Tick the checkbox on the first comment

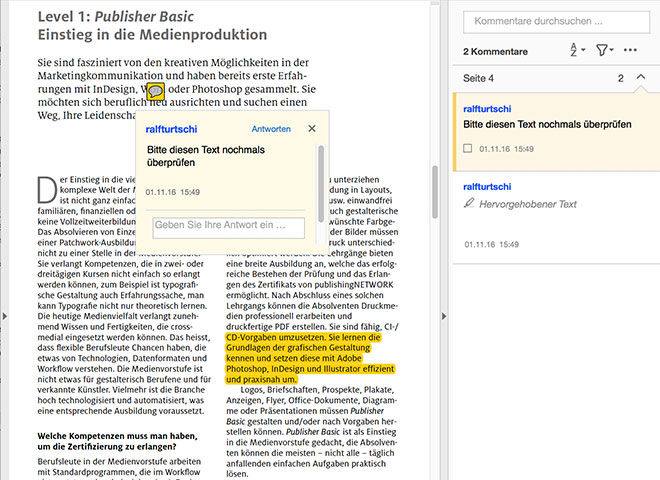467,148
